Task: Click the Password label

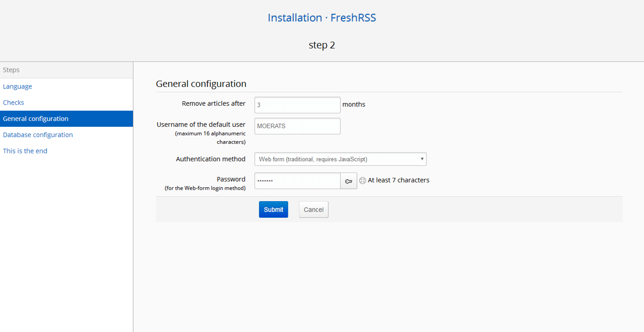Action: click(231, 179)
